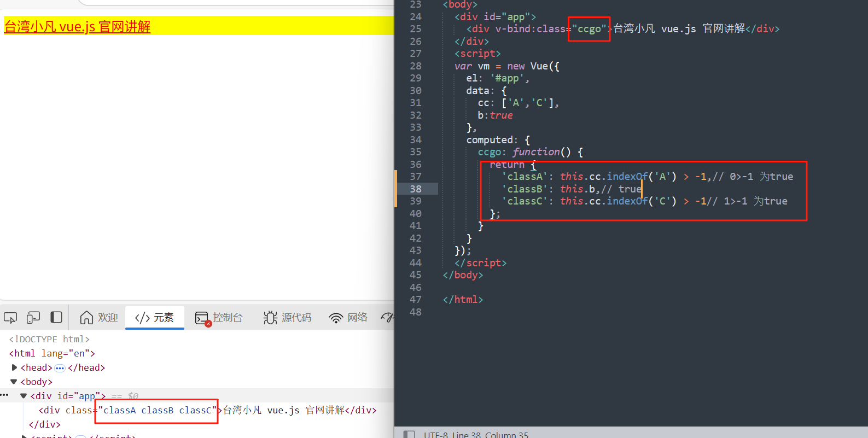The width and height of the screenshot is (868, 438).
Task: Switch to the 源代码 tab
Action: click(287, 318)
